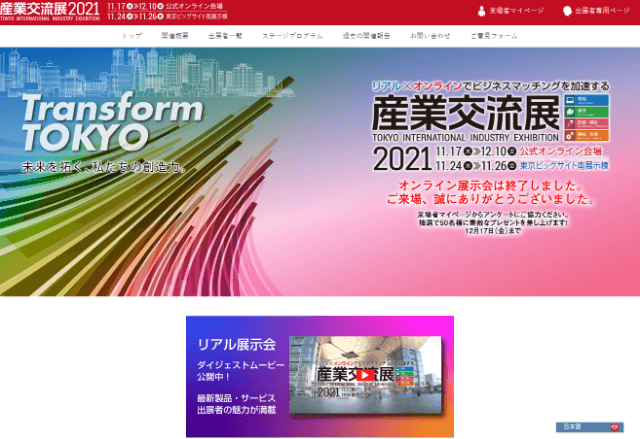Open the お問い合わせ menu item
Screen dimensions: 640x439
pos(430,36)
